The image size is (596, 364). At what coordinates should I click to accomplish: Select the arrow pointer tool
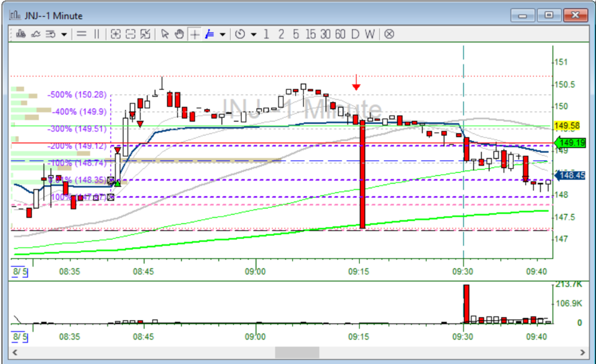coord(165,34)
